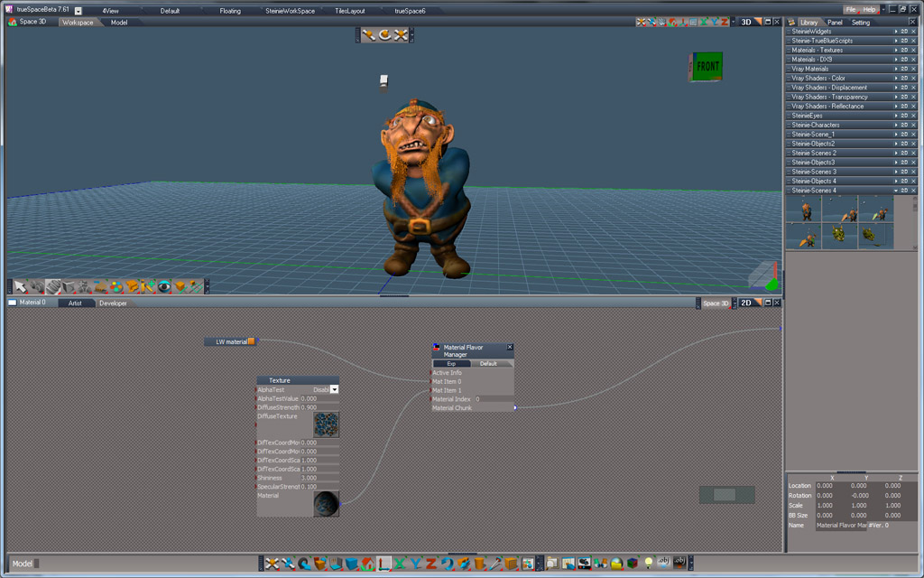This screenshot has width=924, height=578.
Task: Click the crossed arrows icon in top floating toolbar
Action: 401,35
